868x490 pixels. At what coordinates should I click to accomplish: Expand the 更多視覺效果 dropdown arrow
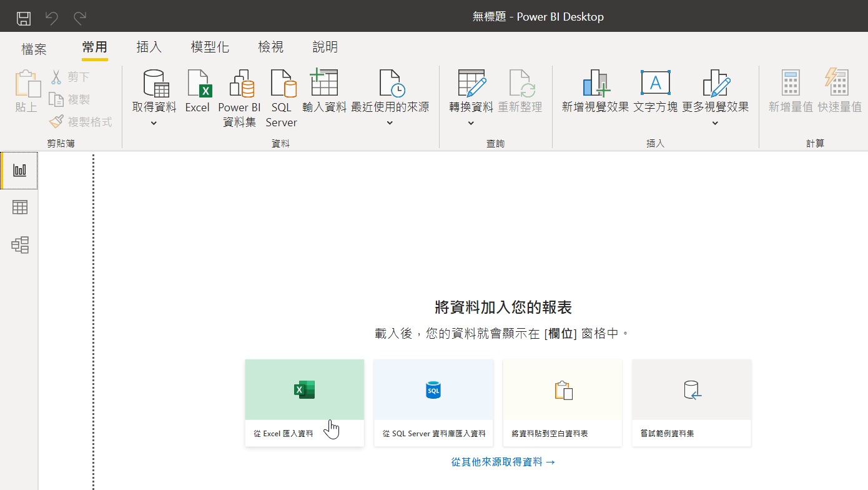point(716,123)
